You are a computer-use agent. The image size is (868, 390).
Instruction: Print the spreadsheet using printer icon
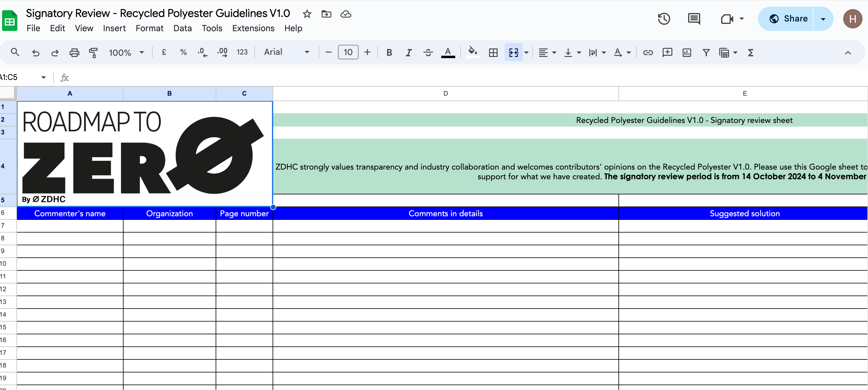coord(74,52)
